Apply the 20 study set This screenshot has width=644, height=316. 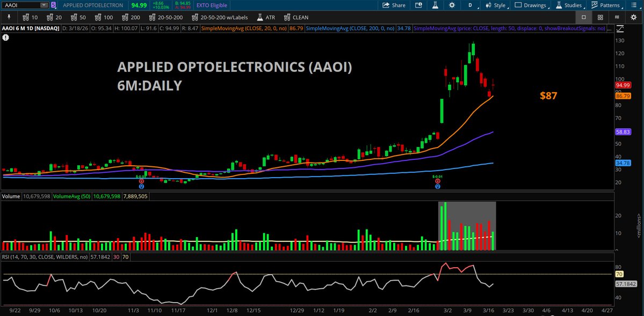[x=55, y=17]
